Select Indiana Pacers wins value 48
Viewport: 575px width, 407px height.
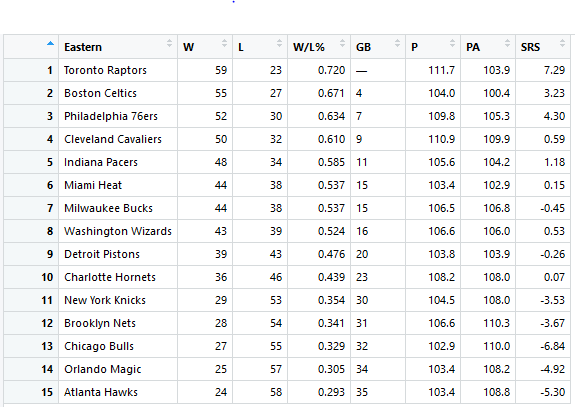221,162
